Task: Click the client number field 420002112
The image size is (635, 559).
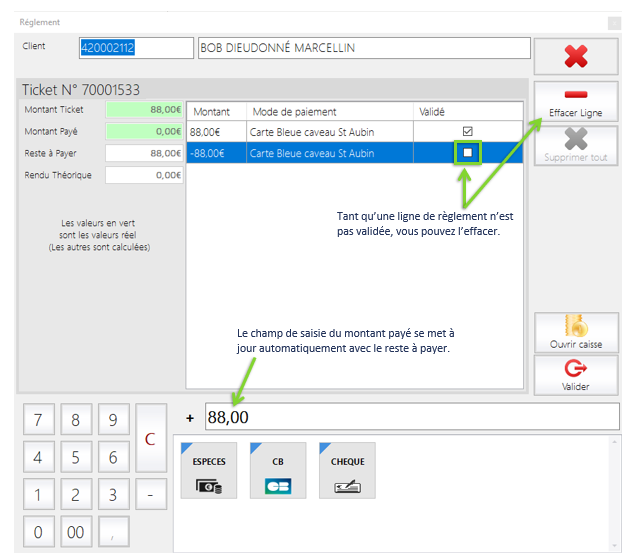Action: point(135,48)
